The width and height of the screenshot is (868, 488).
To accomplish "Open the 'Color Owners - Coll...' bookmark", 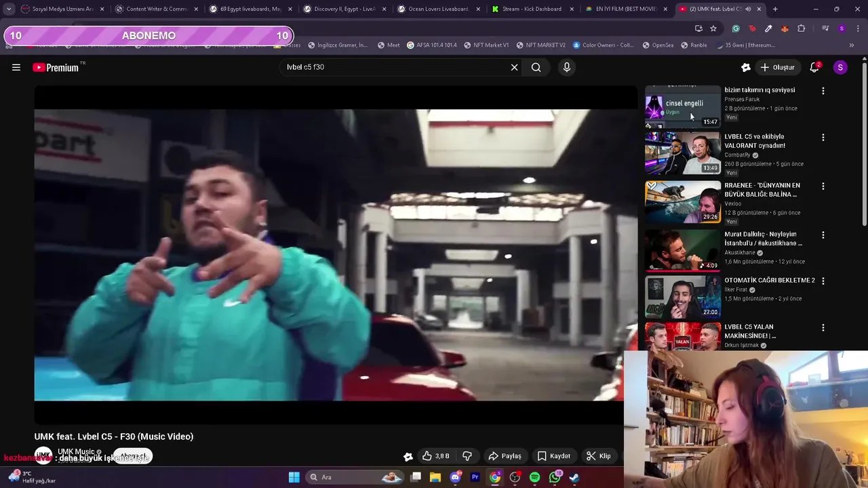I will point(603,45).
